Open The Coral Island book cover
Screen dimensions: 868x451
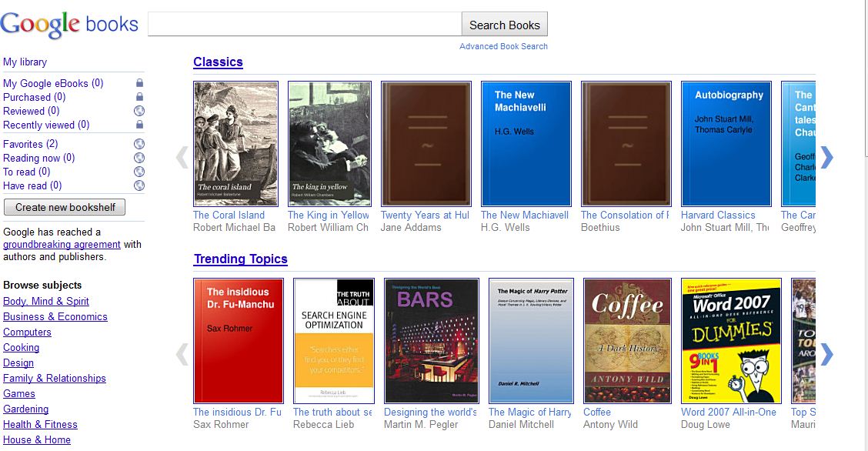[235, 143]
